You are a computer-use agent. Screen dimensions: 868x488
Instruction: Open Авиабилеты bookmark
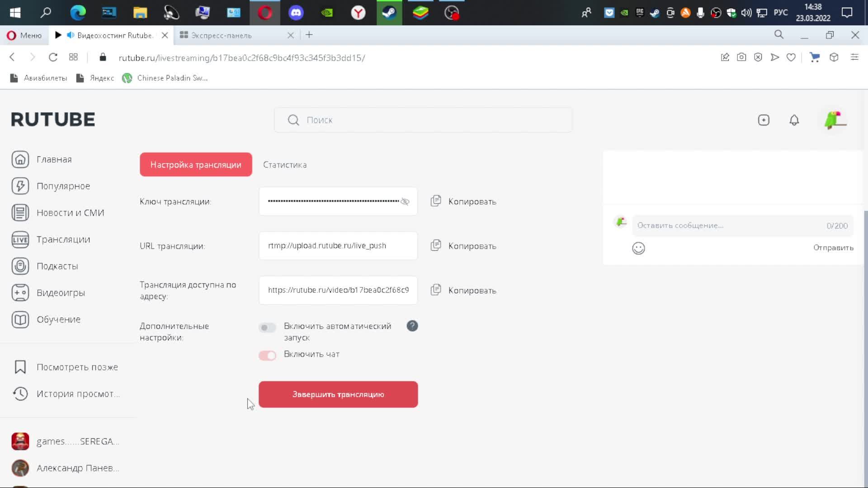[x=38, y=78]
